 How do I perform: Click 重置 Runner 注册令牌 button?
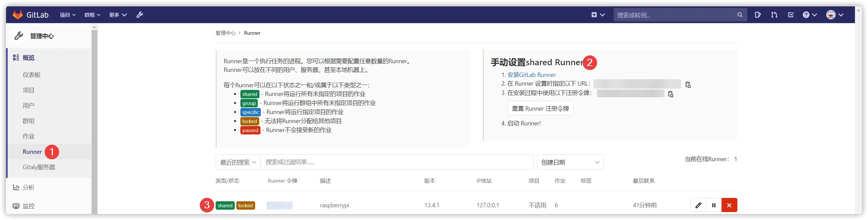click(x=540, y=108)
